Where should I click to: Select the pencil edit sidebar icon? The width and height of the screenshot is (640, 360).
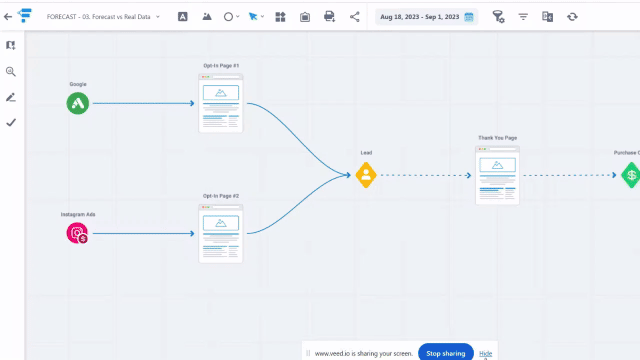11,98
